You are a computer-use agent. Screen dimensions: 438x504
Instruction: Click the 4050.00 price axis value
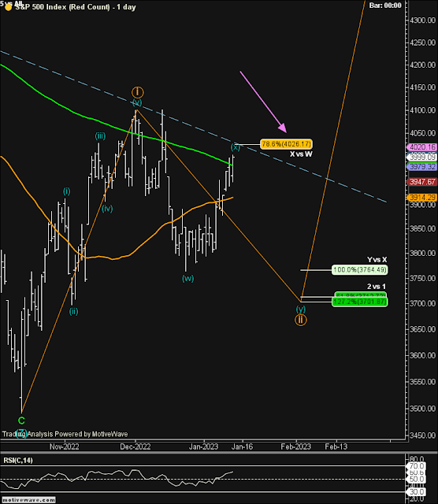coord(422,133)
